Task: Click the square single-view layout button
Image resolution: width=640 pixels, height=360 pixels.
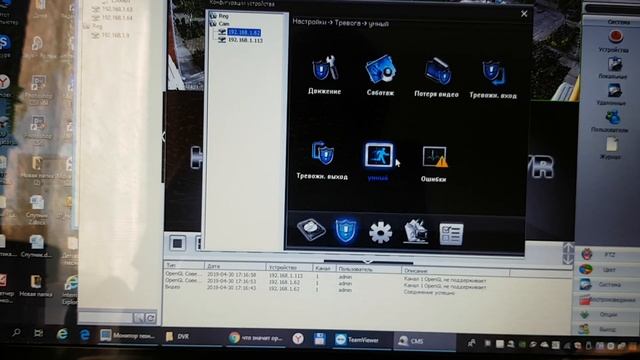Action: tap(178, 243)
